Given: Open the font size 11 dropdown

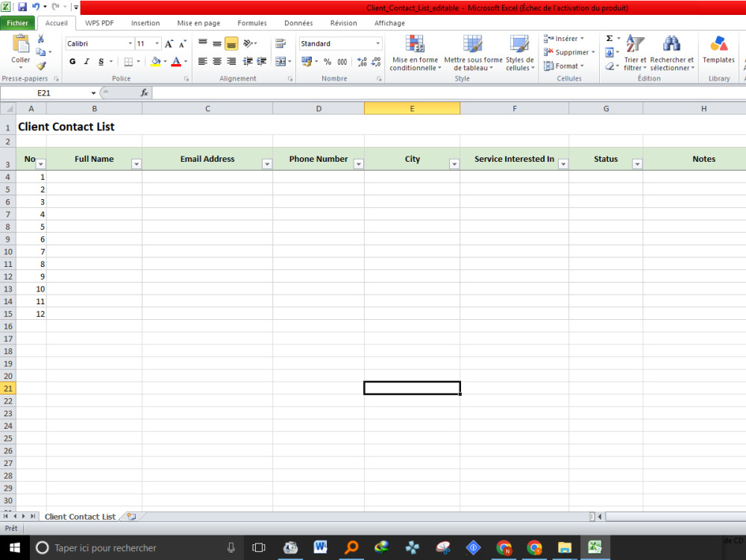Looking at the screenshot, I should point(157,44).
